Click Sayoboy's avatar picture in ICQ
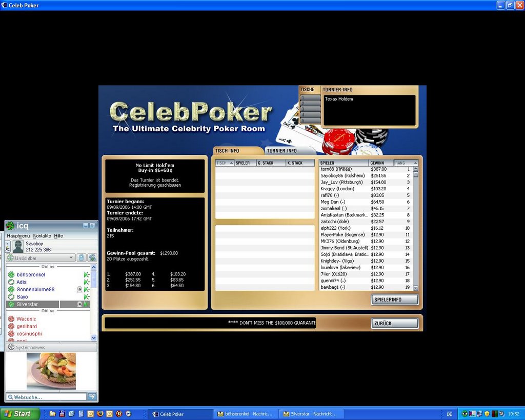 (18, 247)
